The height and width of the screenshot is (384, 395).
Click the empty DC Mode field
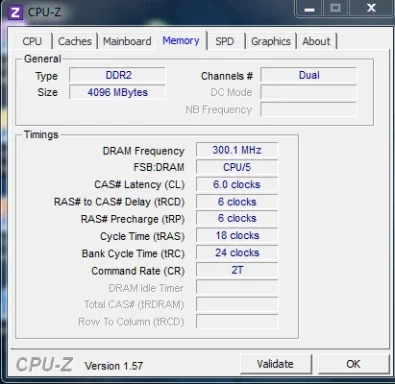click(x=309, y=92)
